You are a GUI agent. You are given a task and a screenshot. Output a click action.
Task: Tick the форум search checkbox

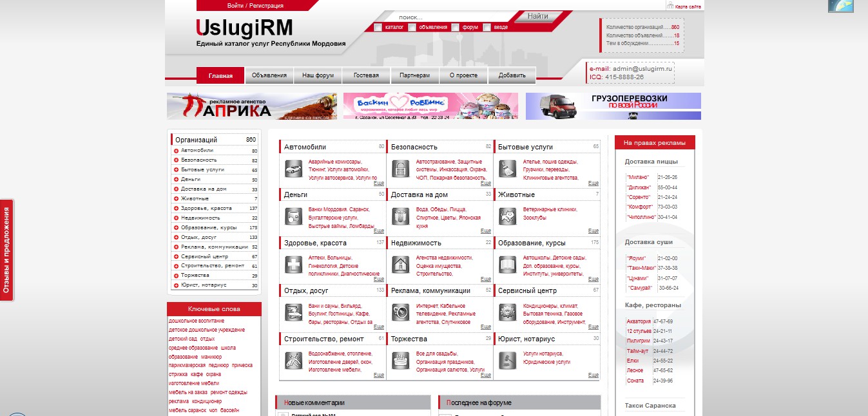pos(456,27)
